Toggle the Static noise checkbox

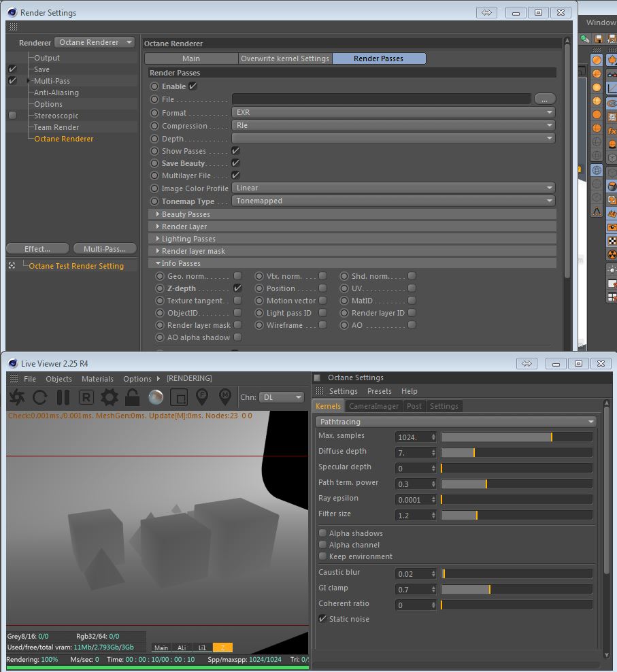coord(323,619)
